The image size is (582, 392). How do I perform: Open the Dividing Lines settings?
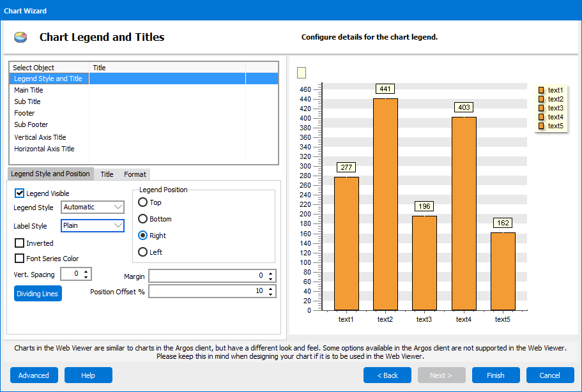coord(37,293)
